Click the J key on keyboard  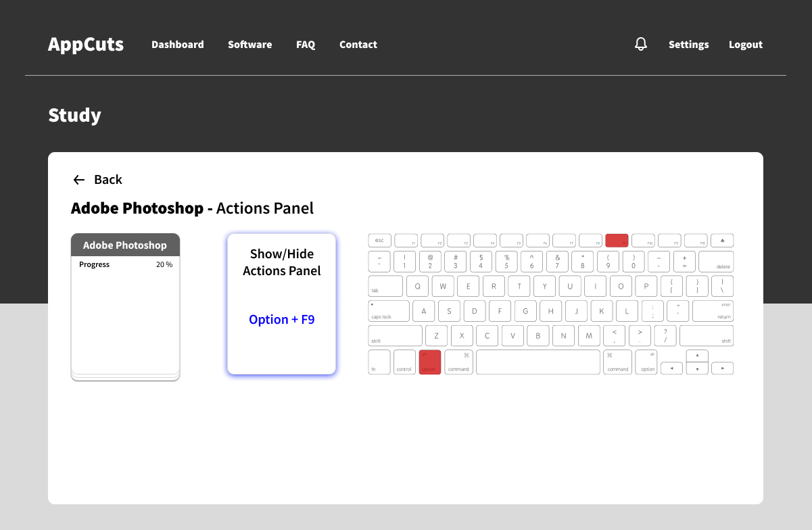tap(576, 311)
